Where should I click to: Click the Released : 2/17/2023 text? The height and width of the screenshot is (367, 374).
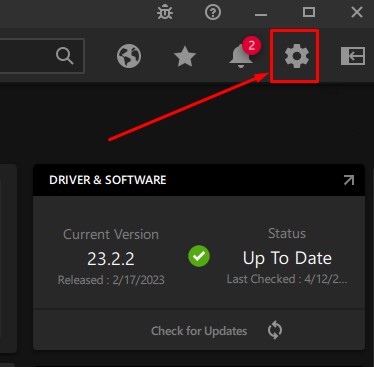[111, 280]
